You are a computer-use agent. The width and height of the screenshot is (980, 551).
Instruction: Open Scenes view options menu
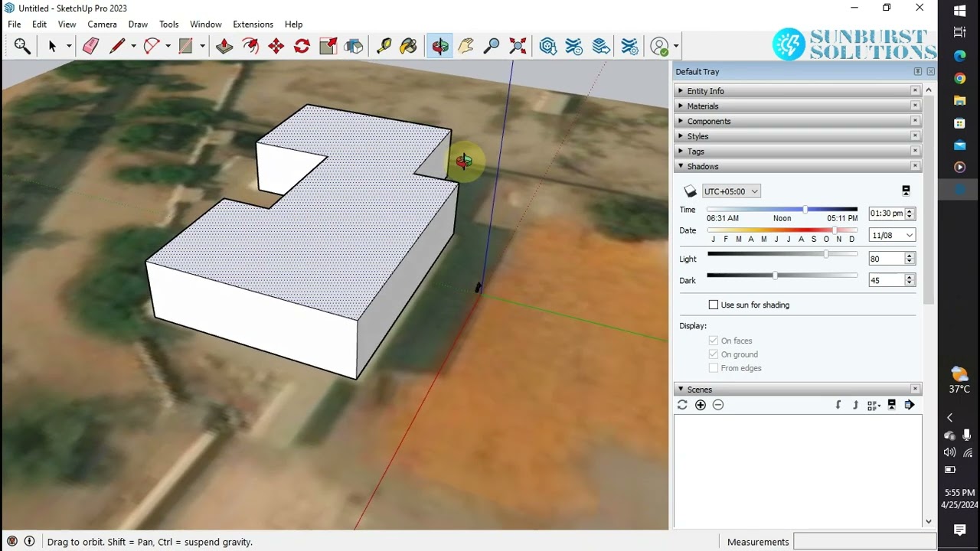(x=874, y=405)
